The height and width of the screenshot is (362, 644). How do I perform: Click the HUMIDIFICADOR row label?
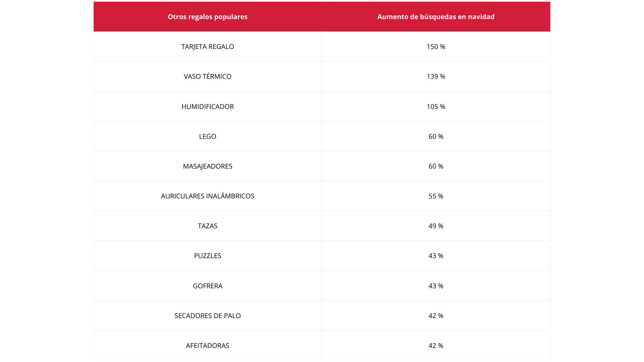208,107
